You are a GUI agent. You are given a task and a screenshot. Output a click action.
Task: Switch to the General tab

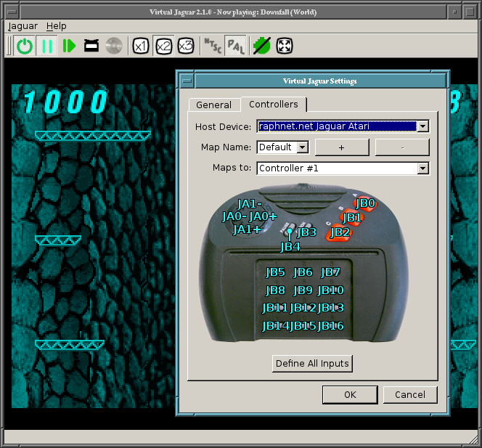pos(213,105)
